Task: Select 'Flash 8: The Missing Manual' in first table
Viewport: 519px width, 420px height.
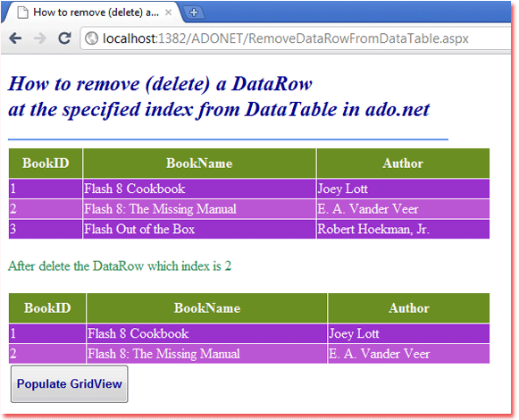Action: pos(199,209)
